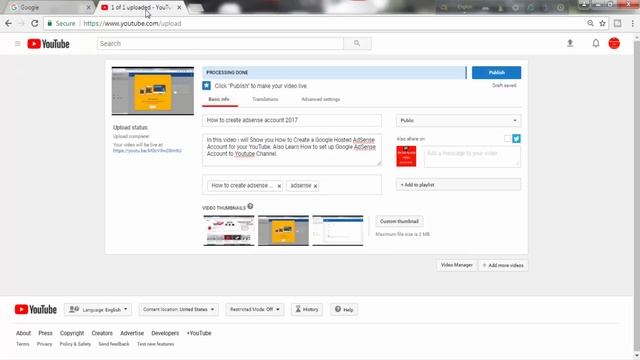
Task: Open the Developers footer link
Action: 165,333
